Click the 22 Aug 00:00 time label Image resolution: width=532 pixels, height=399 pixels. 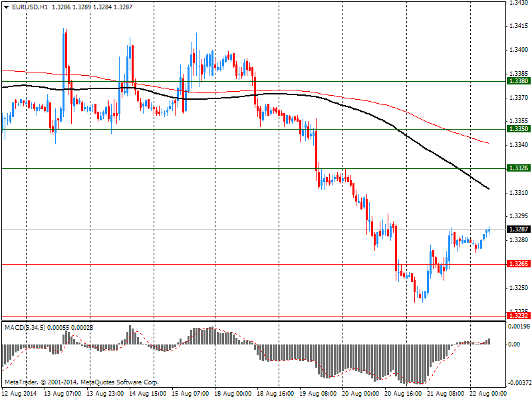[489, 394]
